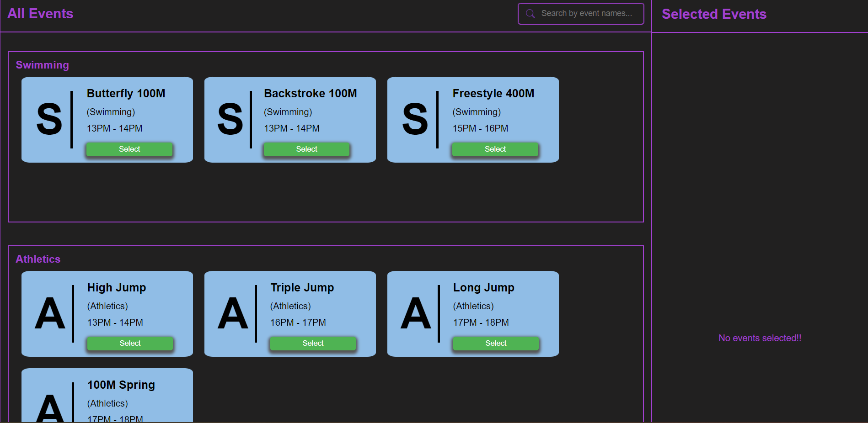Click the Long Jump title
The width and height of the screenshot is (868, 423).
(x=484, y=288)
